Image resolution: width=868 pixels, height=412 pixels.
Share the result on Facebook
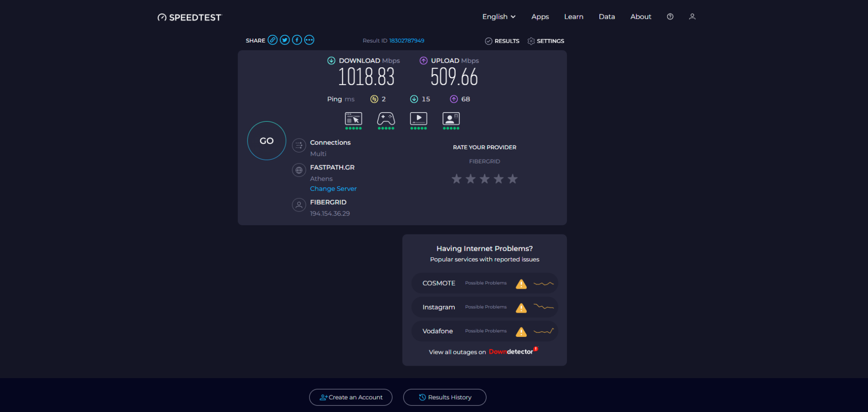click(x=297, y=40)
